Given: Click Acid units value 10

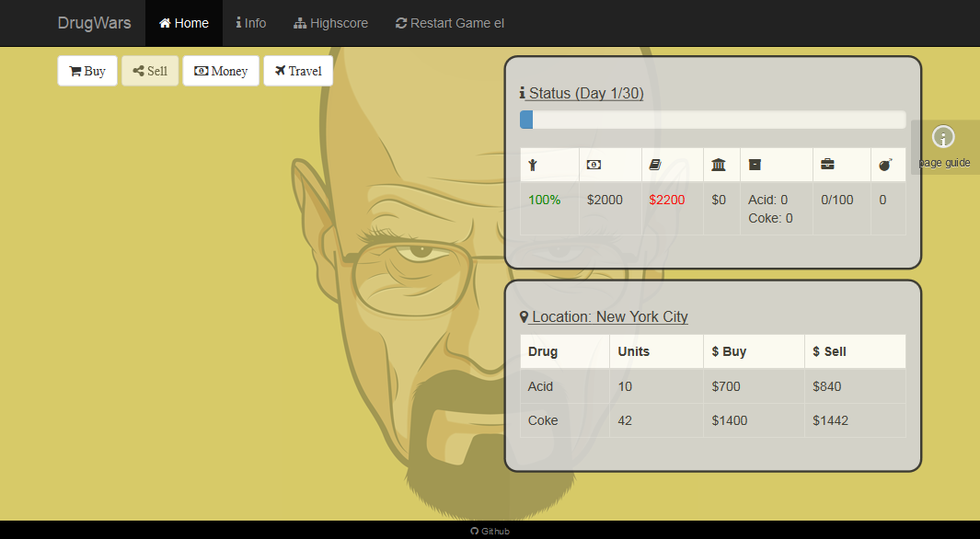Looking at the screenshot, I should [625, 386].
